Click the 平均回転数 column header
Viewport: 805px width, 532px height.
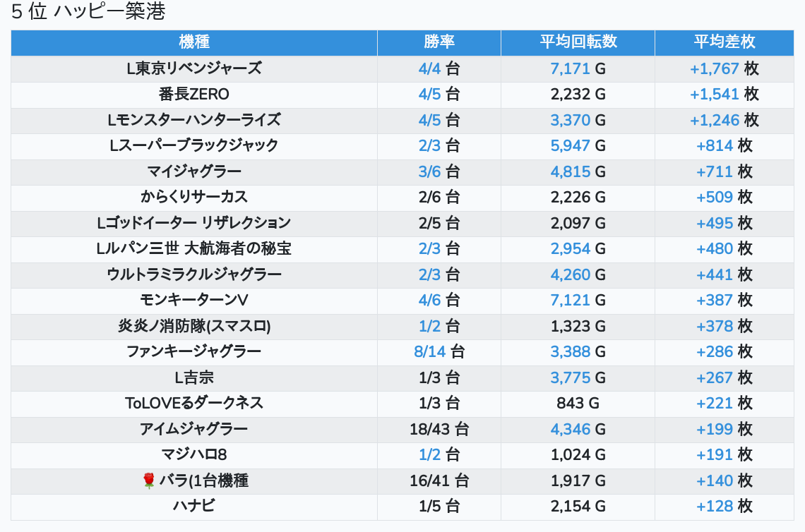click(x=578, y=42)
